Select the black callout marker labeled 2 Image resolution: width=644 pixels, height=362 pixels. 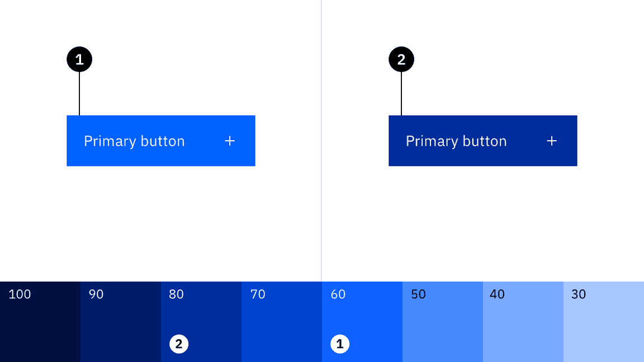tap(401, 58)
